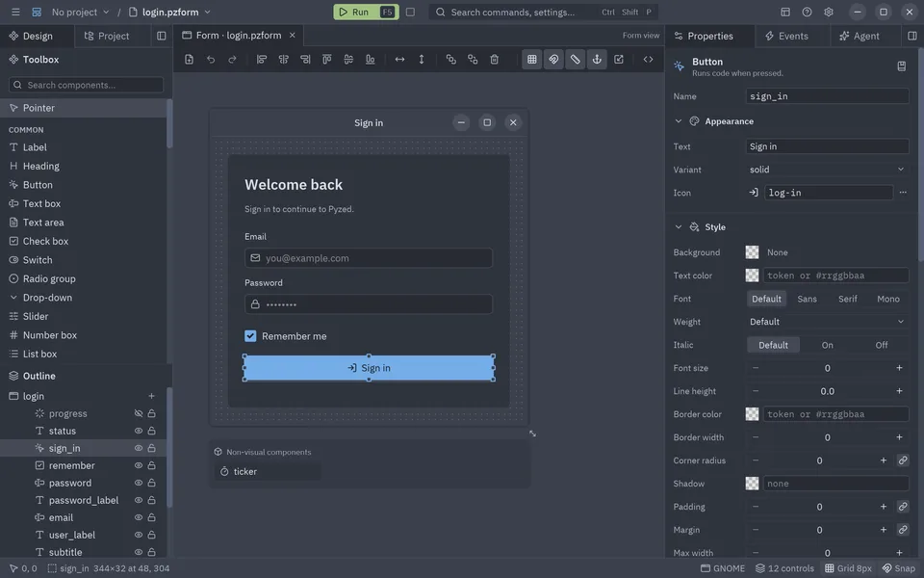Image resolution: width=924 pixels, height=578 pixels.
Task: Collapse the Style section
Action: (x=679, y=226)
